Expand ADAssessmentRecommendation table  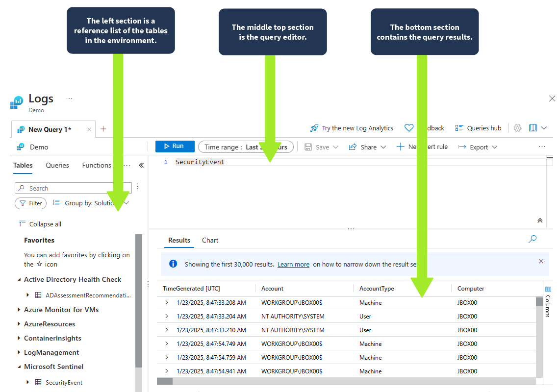coord(27,295)
